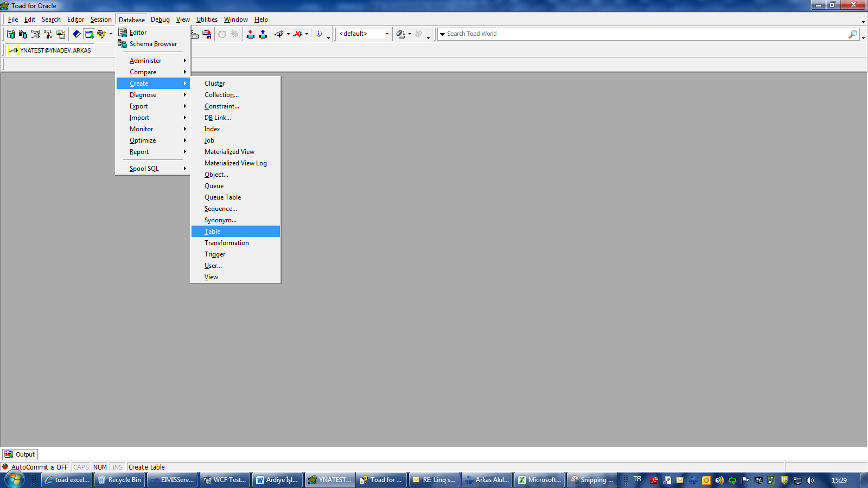Click the Windows Start button
The height and width of the screenshot is (488, 868).
tap(15, 480)
